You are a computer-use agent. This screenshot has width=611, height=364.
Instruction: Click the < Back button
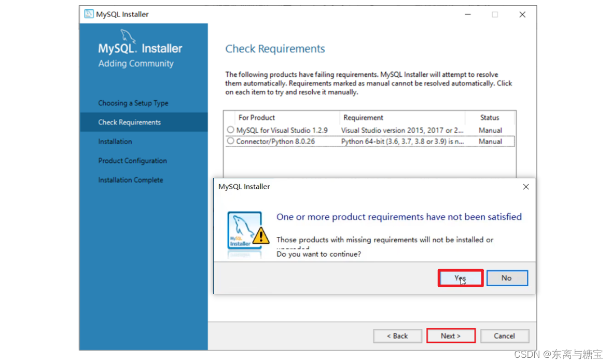(397, 335)
